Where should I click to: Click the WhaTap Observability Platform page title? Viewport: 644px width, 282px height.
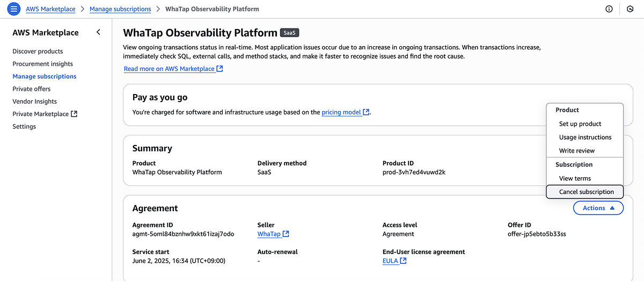tap(200, 33)
